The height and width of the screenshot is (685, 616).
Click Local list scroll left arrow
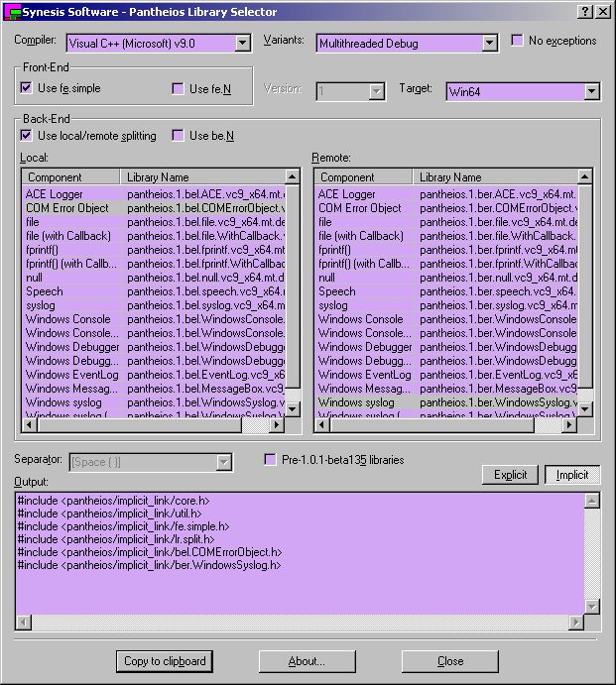pos(30,424)
